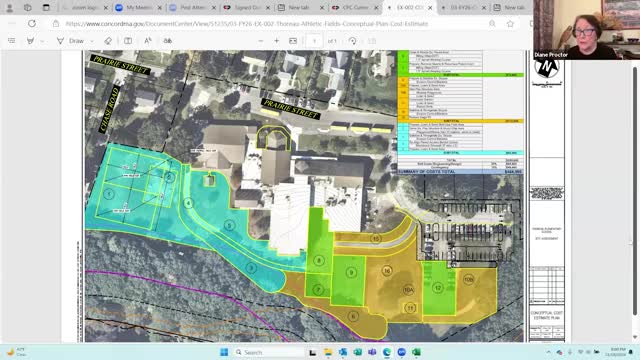Open the Windows Start menu
Image resolution: width=640 pixels, height=360 pixels.
click(x=224, y=352)
